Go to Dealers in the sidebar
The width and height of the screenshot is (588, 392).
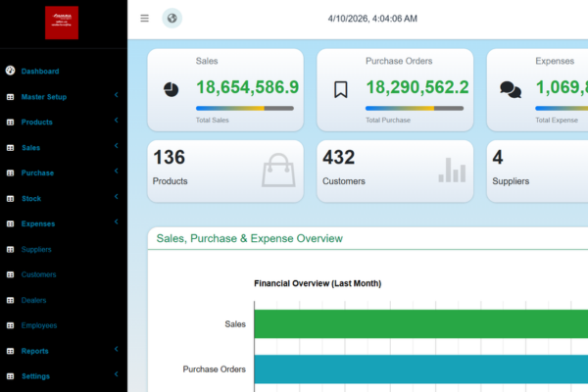[34, 300]
